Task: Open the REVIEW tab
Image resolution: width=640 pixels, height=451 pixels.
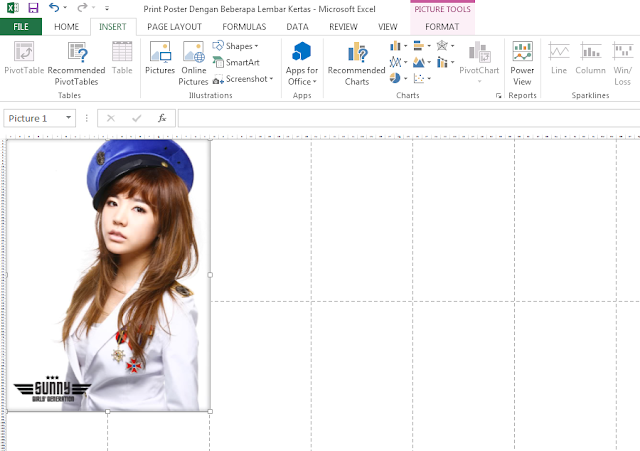Action: (343, 27)
